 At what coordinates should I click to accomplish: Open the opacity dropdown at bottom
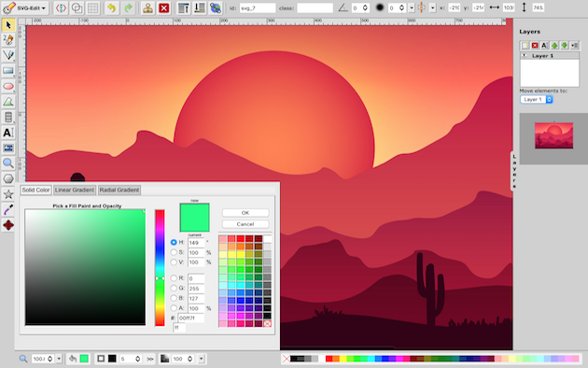(202, 359)
